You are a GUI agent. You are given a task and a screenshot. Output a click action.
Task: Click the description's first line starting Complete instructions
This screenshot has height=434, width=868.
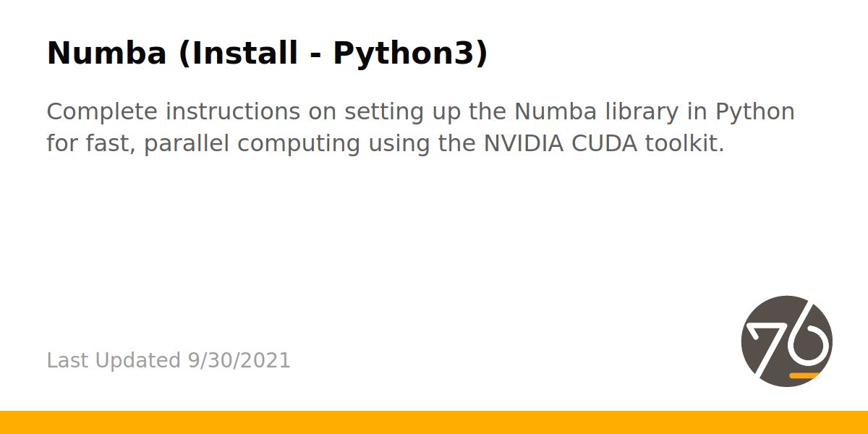pyautogui.click(x=420, y=112)
